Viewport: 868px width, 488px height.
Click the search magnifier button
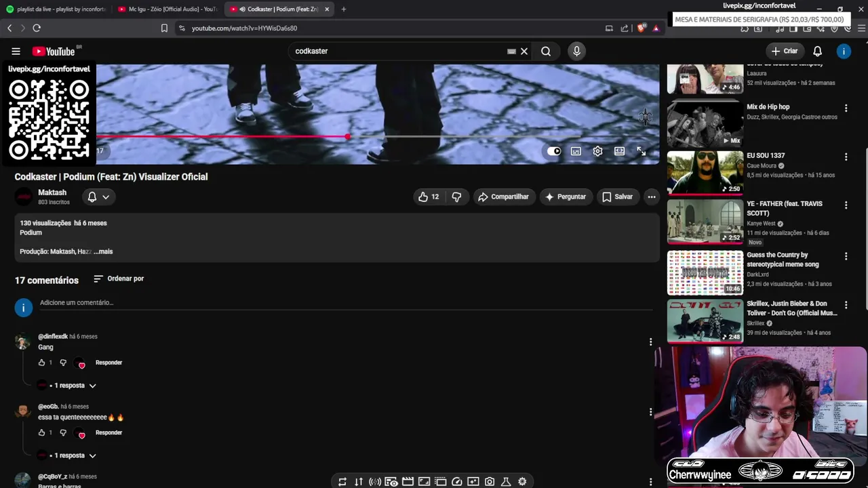[x=546, y=52]
